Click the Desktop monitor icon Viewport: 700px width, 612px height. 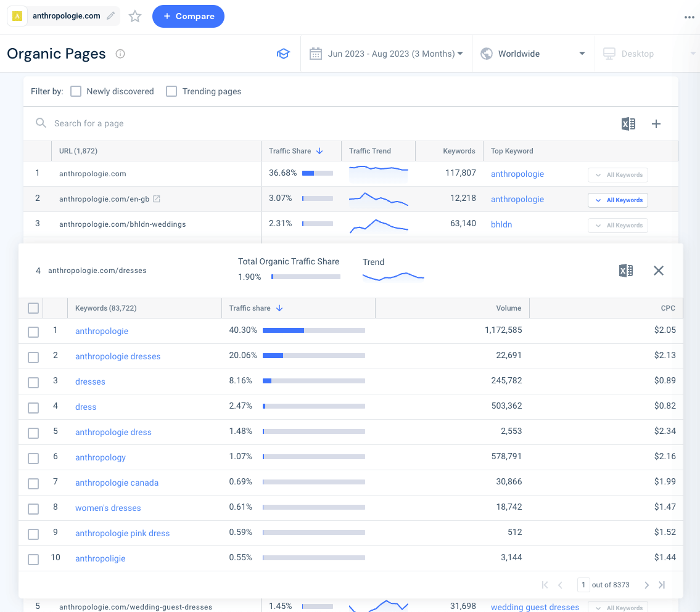pyautogui.click(x=609, y=54)
